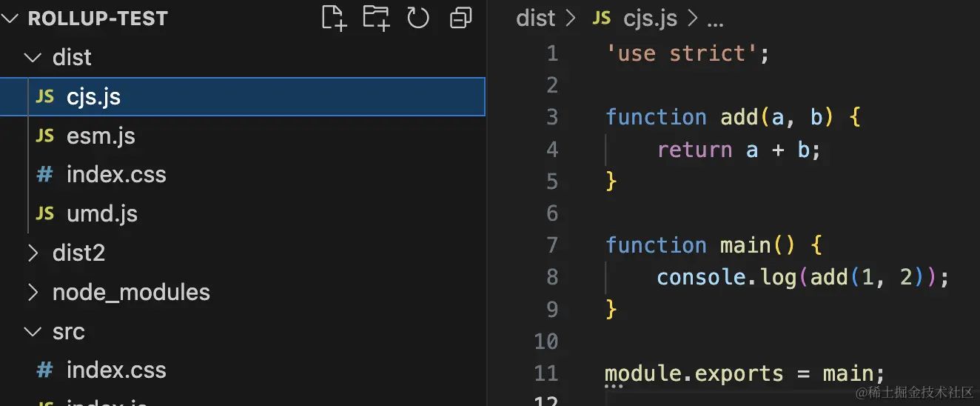Viewport: 980px width, 406px height.
Task: Collapse the dist folder chevron
Action: [x=33, y=57]
